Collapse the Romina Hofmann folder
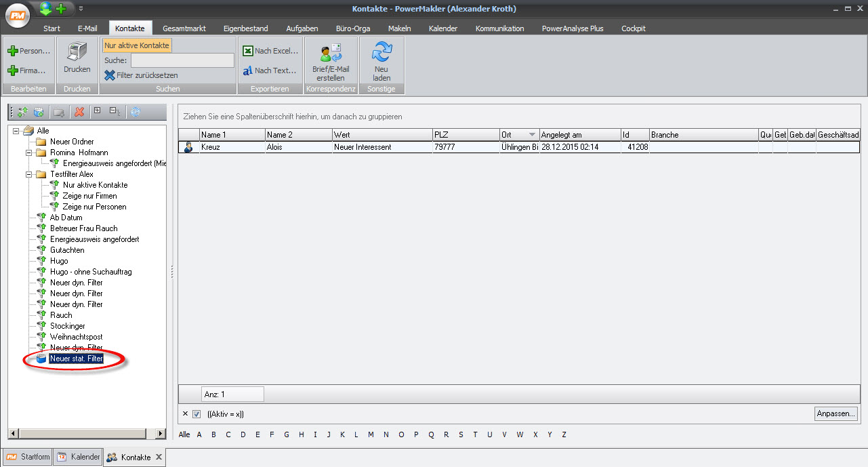This screenshot has width=868, height=467. point(29,153)
